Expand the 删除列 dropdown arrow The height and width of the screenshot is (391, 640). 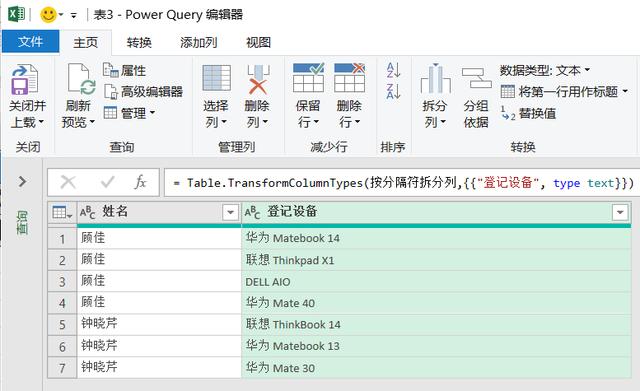pos(265,122)
